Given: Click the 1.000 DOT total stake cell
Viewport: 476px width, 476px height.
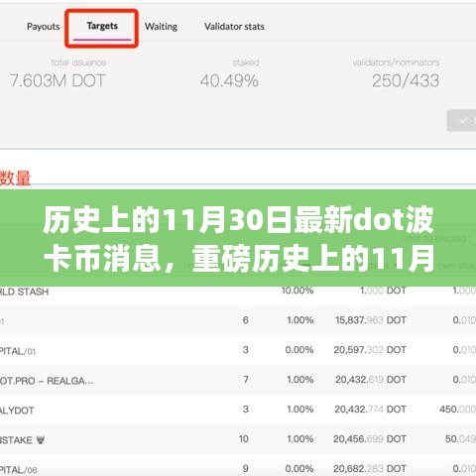Looking at the screenshot, I should (383, 291).
